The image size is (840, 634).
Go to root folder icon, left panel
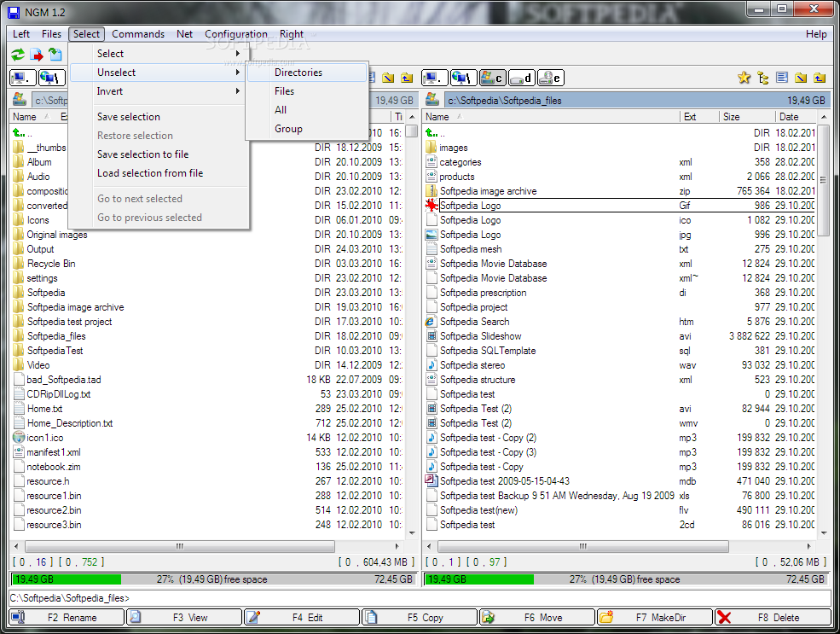click(388, 78)
